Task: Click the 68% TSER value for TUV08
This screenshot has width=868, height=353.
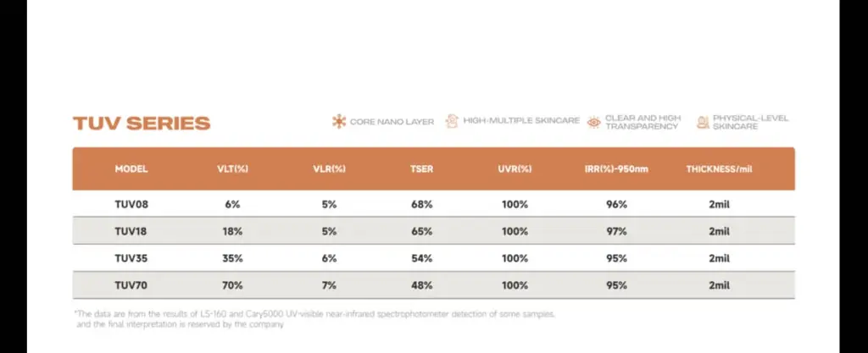Action: point(422,204)
